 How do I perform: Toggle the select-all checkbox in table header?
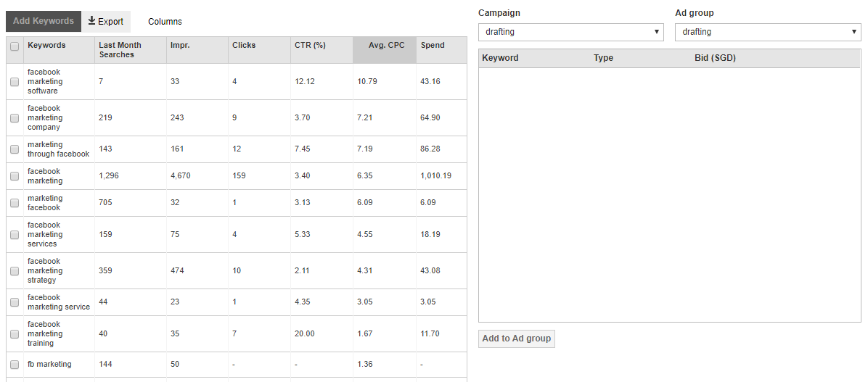click(x=15, y=46)
